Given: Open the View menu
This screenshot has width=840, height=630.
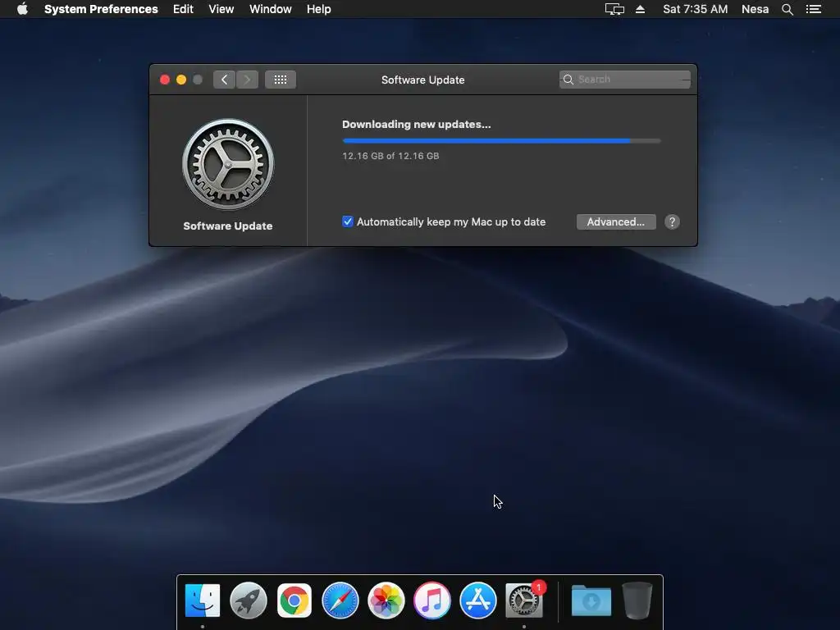Looking at the screenshot, I should pyautogui.click(x=221, y=9).
